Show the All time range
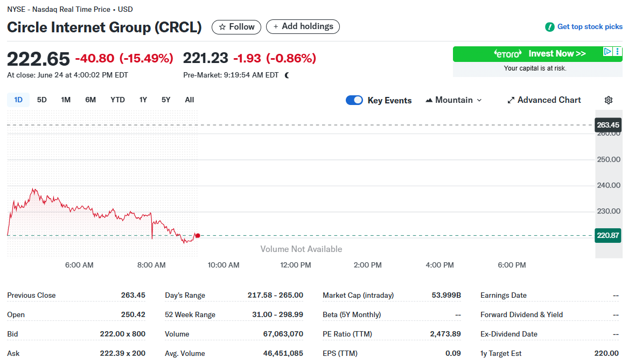Viewport: 635px width, 364px height. click(189, 100)
